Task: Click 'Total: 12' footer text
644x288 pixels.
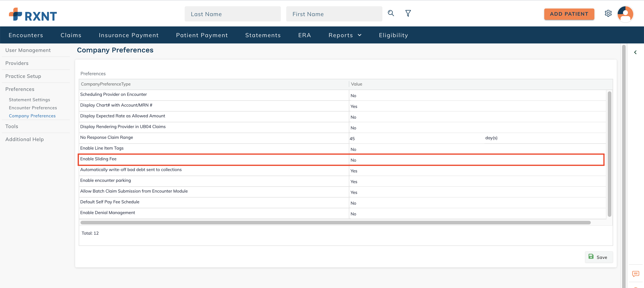Action: [90, 233]
